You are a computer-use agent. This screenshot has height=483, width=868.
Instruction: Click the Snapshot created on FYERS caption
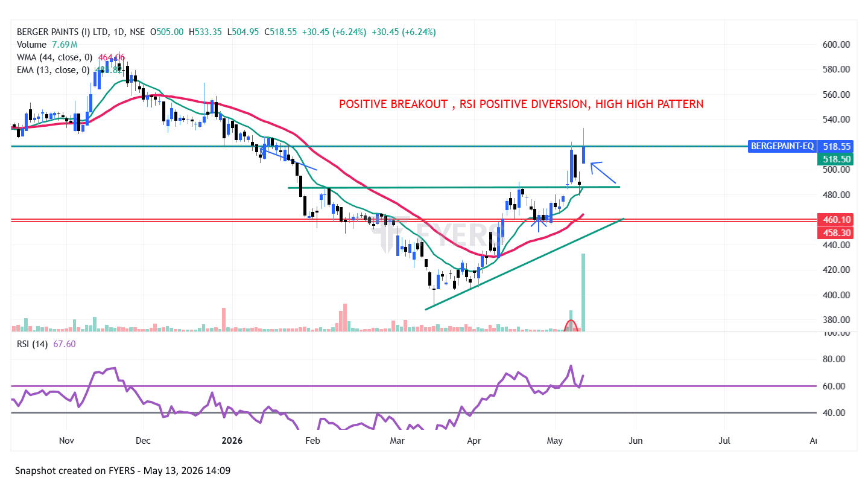[122, 470]
